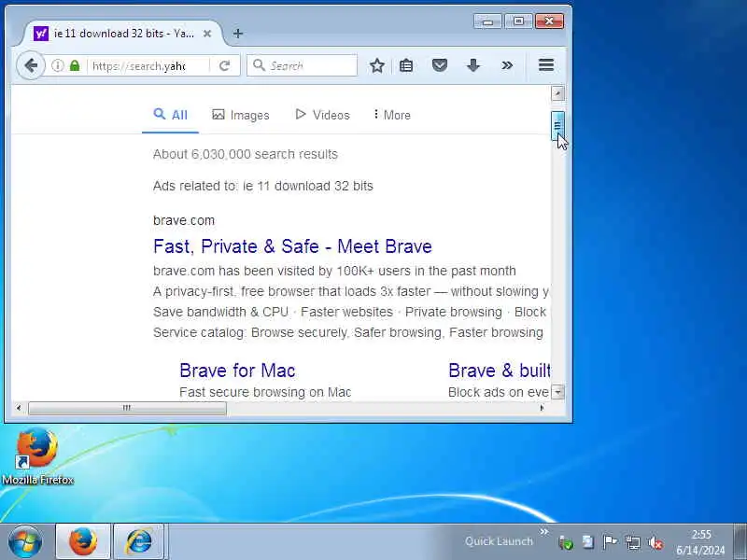747x560 pixels.
Task: Open 'Fast, Private & Safe - Meet Brave' link
Action: click(292, 246)
